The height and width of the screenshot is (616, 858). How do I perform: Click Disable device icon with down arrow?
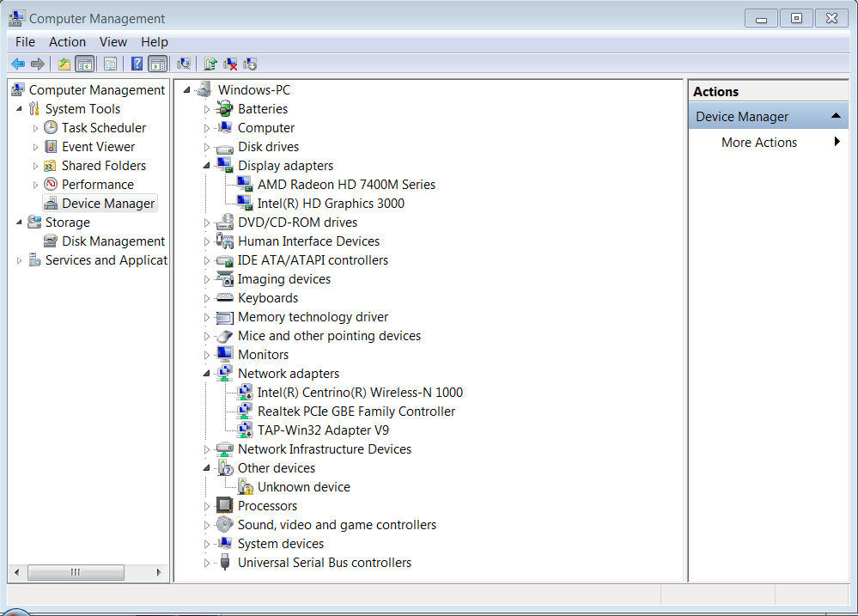250,64
